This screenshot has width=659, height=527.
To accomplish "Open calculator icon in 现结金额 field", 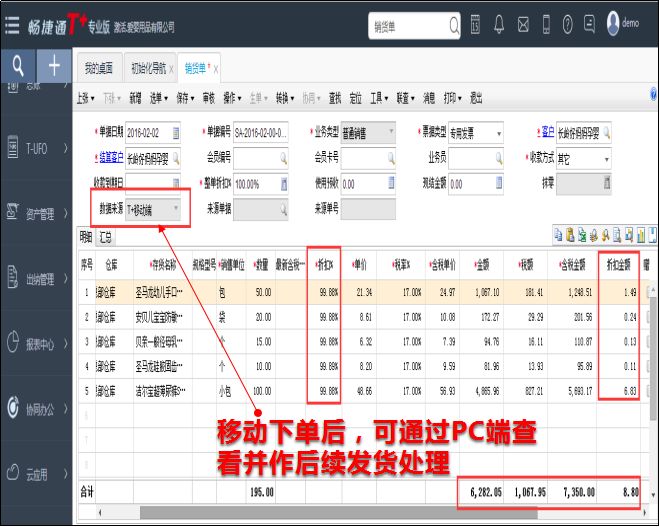I will click(499, 182).
